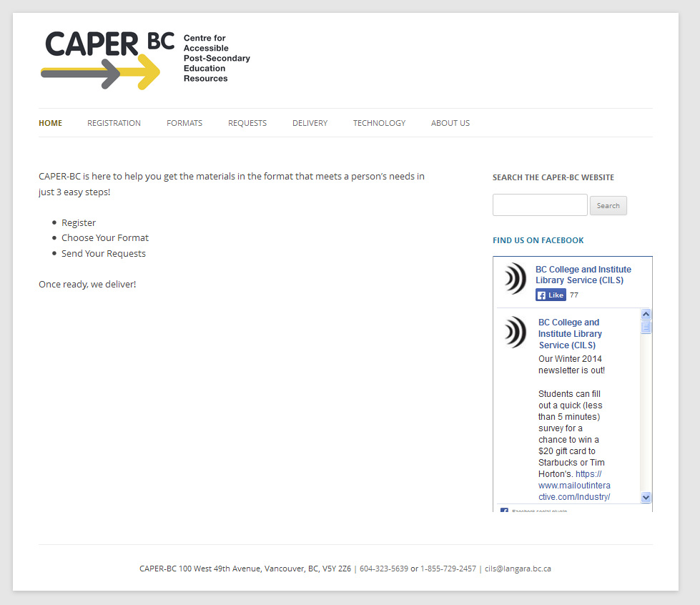Open BC College and Institute Library Service header link
The image size is (700, 605).
click(x=583, y=275)
